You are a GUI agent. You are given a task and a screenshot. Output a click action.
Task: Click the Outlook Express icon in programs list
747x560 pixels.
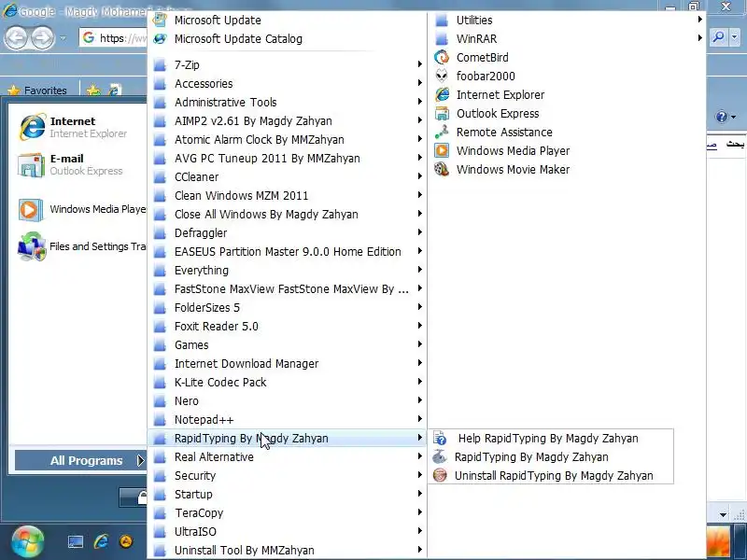point(442,113)
